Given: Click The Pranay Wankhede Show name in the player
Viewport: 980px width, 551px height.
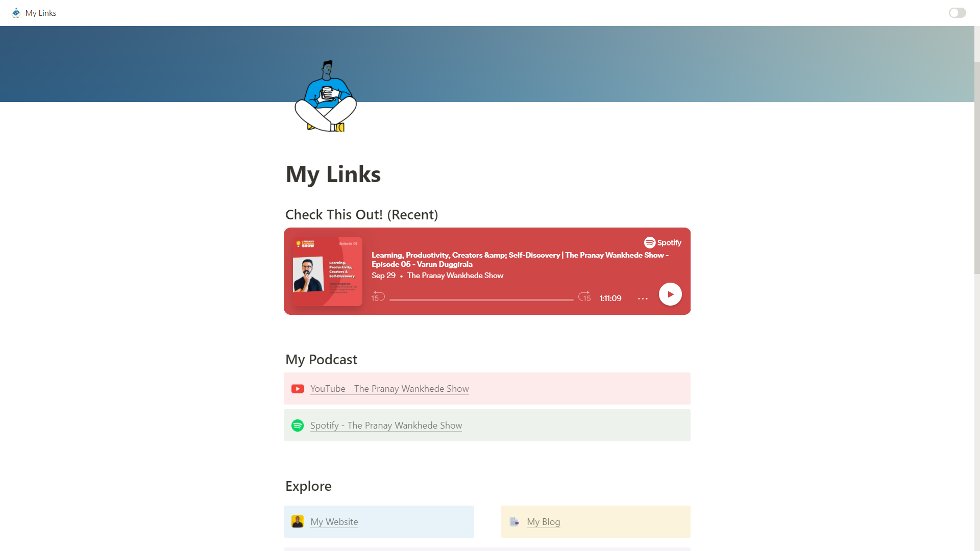Looking at the screenshot, I should tap(455, 275).
